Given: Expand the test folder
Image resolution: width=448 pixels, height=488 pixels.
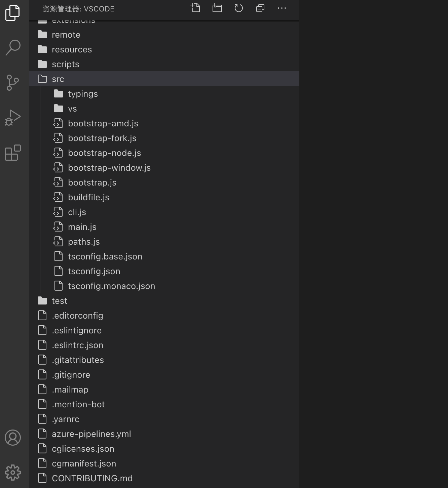Looking at the screenshot, I should tap(164, 301).
